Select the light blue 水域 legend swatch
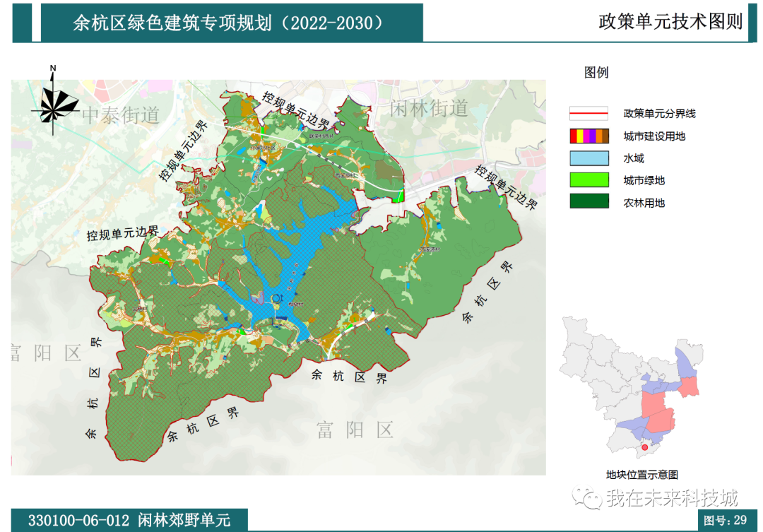Image resolution: width=763 pixels, height=532 pixels. (588, 158)
